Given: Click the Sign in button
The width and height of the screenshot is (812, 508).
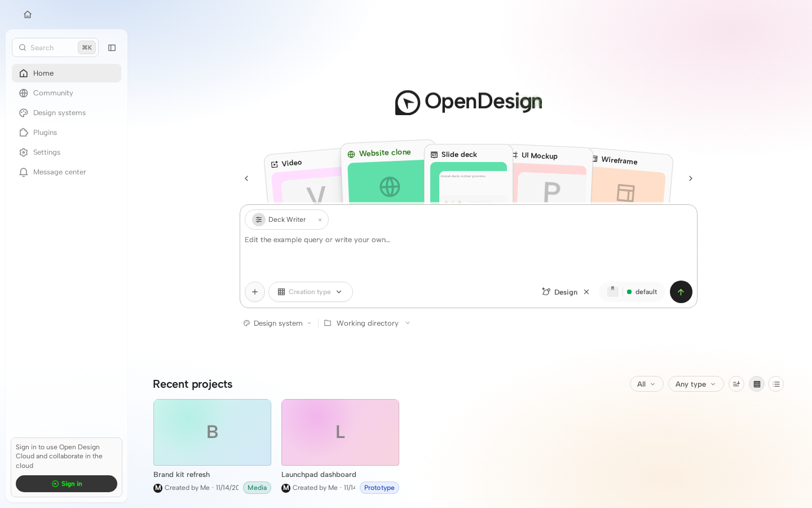Looking at the screenshot, I should coord(67,484).
